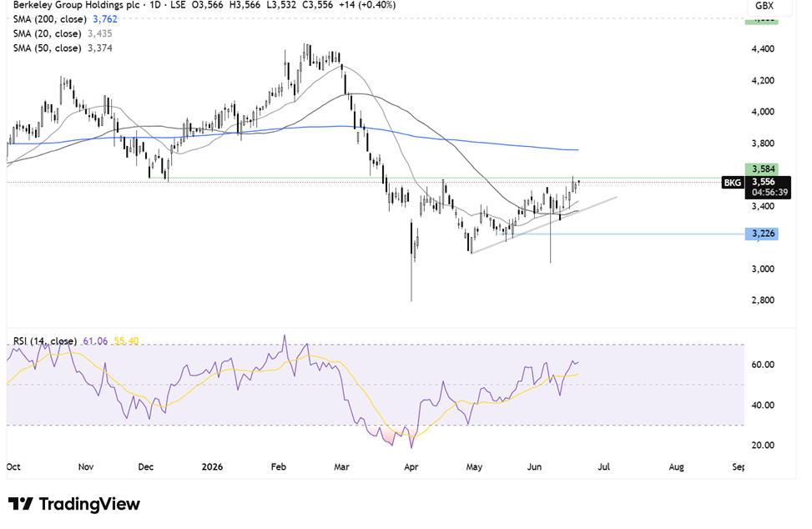The height and width of the screenshot is (529, 812).
Task: Click the 2,800 price axis label
Action: (x=764, y=300)
